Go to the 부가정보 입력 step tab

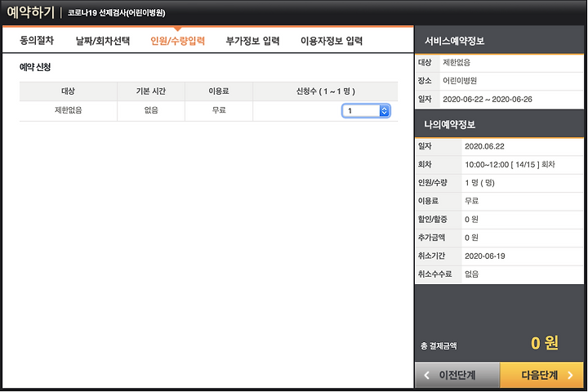pyautogui.click(x=252, y=41)
